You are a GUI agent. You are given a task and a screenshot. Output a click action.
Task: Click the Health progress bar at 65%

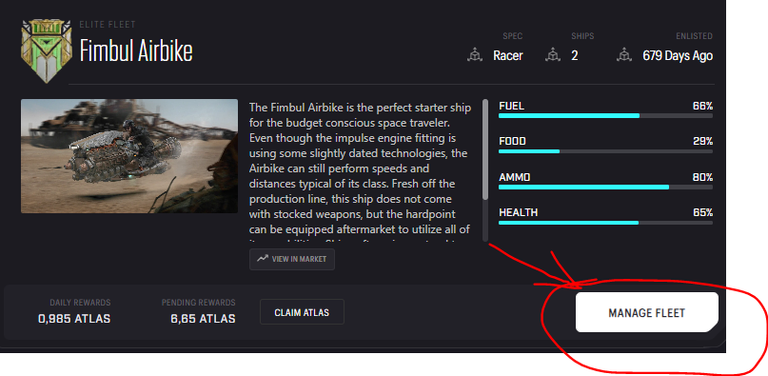[605, 223]
